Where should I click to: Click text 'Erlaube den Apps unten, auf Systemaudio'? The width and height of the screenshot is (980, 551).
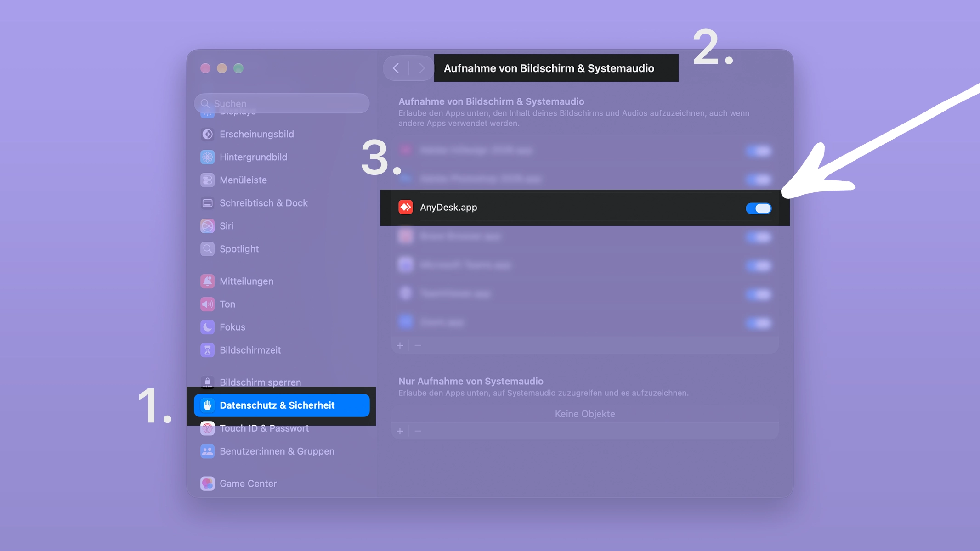[543, 393]
